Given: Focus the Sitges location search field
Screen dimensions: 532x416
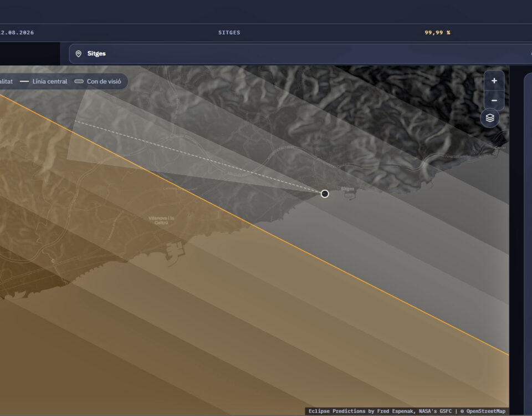Looking at the screenshot, I should point(300,54).
